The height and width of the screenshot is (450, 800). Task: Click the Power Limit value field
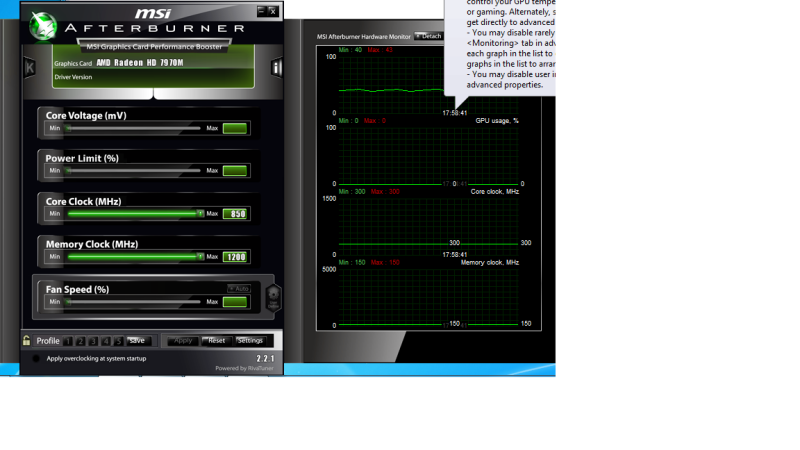tap(235, 171)
